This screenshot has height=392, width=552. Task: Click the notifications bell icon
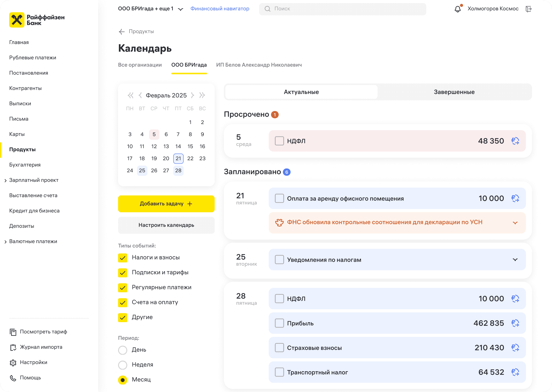tap(458, 9)
